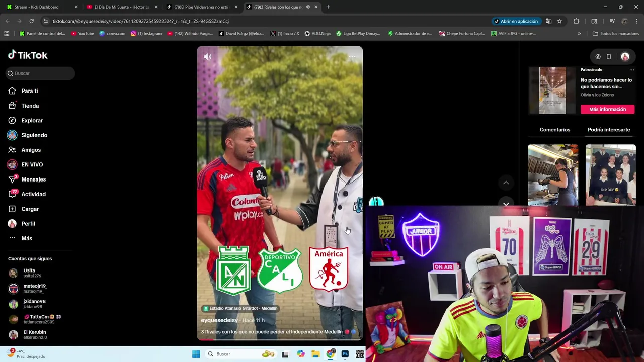Image resolution: width=644 pixels, height=362 pixels.
Task: Show hidden bookmarks with the chevron
Action: 579,34
